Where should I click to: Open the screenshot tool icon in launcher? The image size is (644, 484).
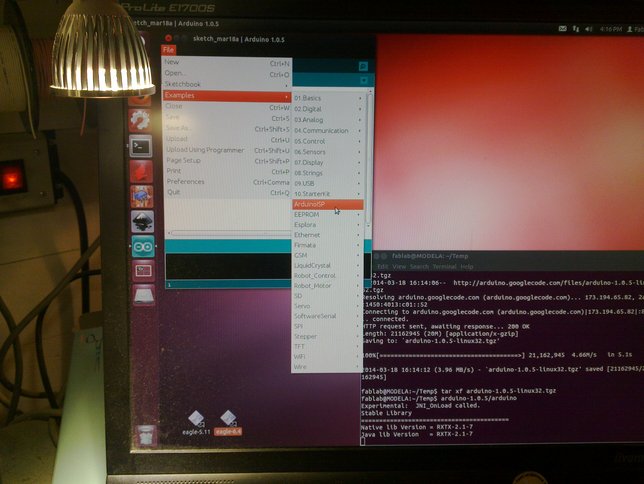[x=144, y=271]
